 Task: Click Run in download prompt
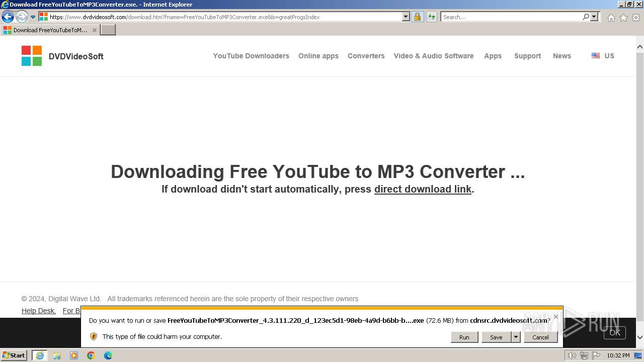pos(464,337)
